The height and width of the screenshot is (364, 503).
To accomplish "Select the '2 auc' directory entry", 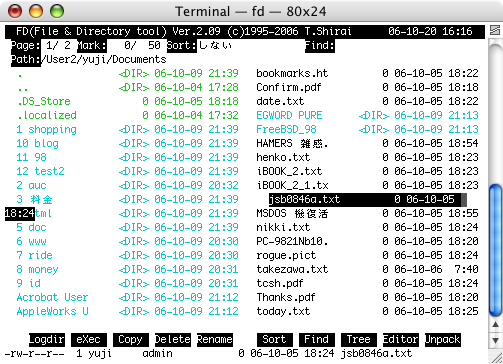I will pos(128,185).
